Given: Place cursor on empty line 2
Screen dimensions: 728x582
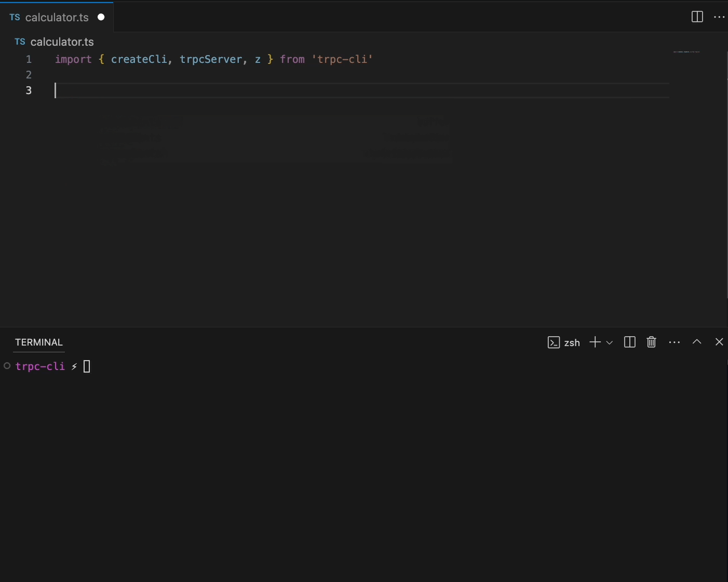Looking at the screenshot, I should [362, 75].
